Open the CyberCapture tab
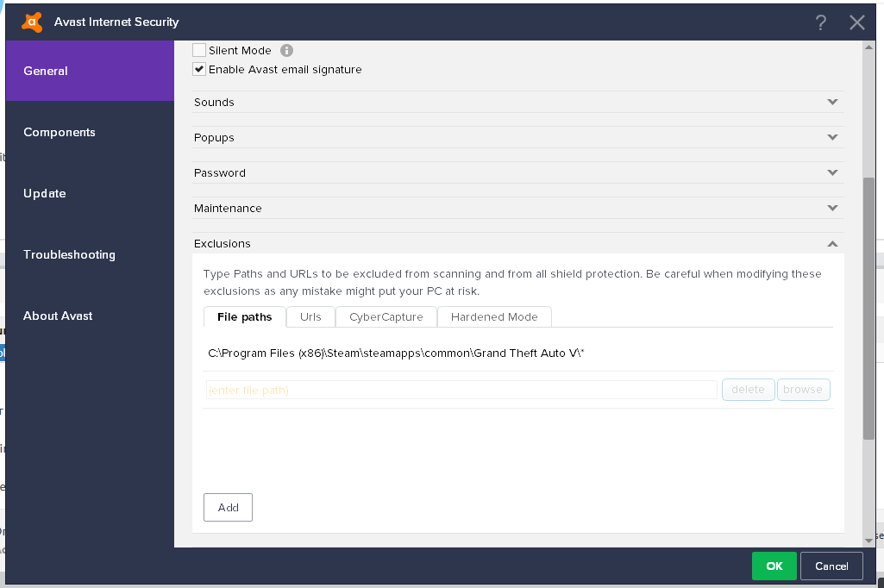Screen dimensions: 884x588 [386, 317]
